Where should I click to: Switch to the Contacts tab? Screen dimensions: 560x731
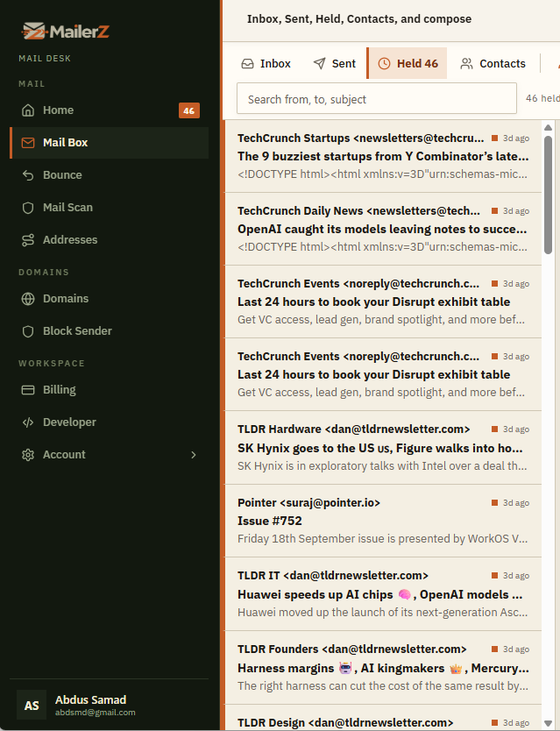pos(493,63)
